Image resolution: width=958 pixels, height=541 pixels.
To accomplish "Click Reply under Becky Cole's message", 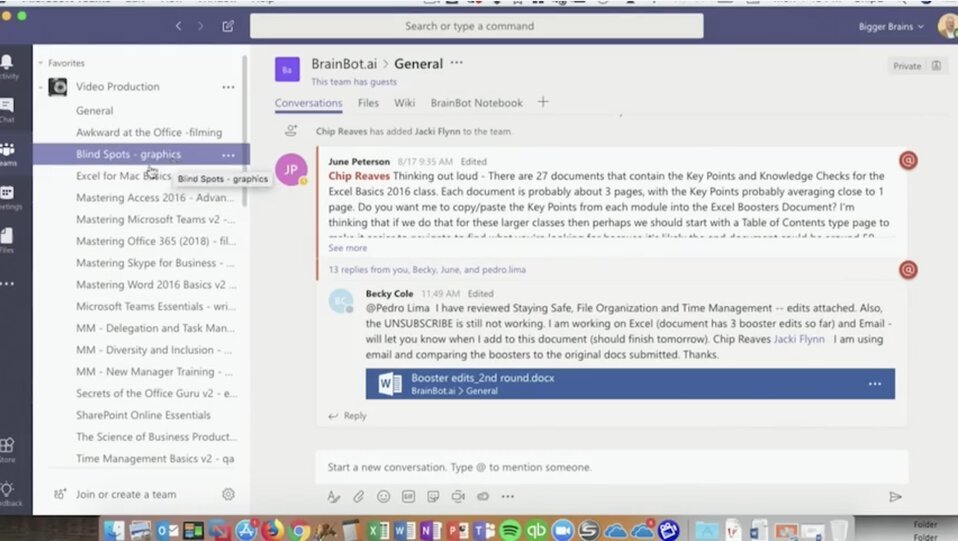I will (347, 416).
